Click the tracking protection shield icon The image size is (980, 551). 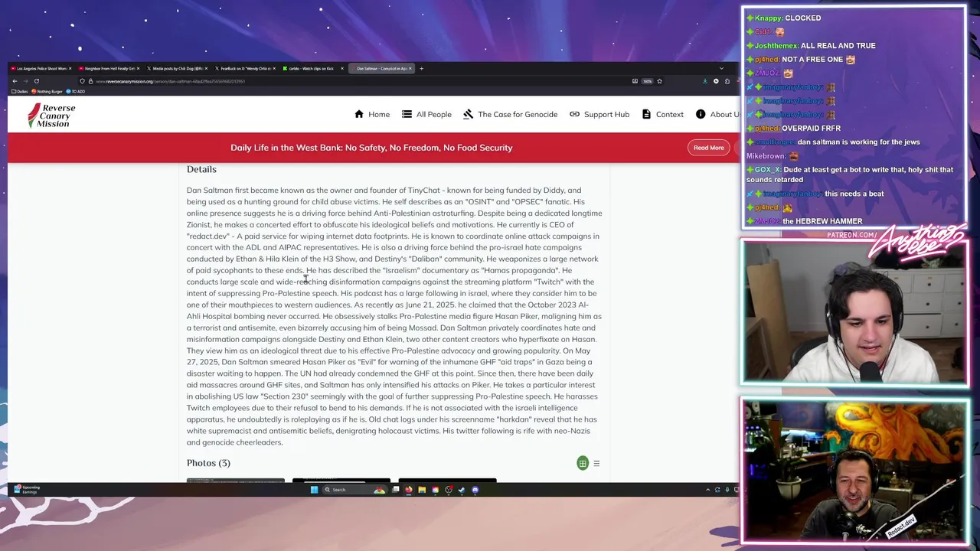(x=82, y=81)
